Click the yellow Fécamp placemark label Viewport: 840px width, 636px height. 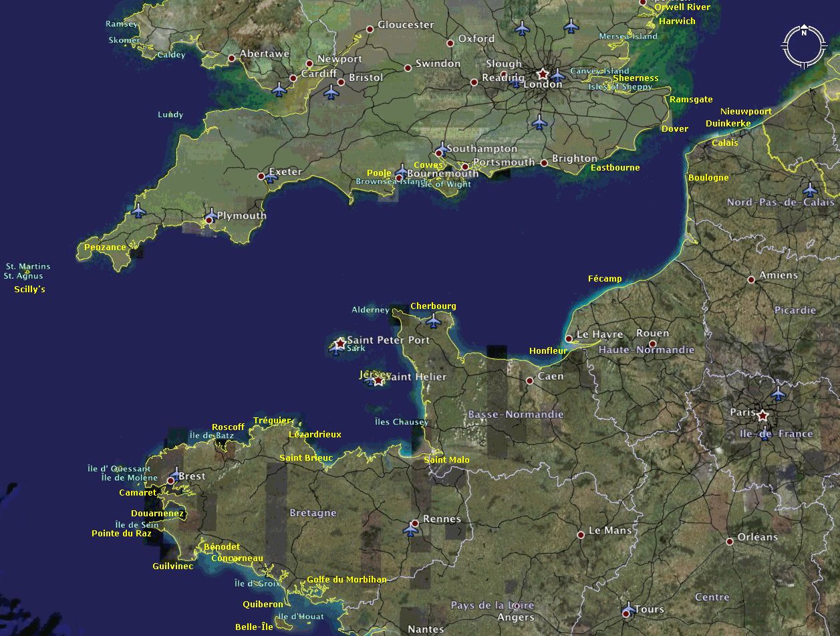(x=604, y=278)
